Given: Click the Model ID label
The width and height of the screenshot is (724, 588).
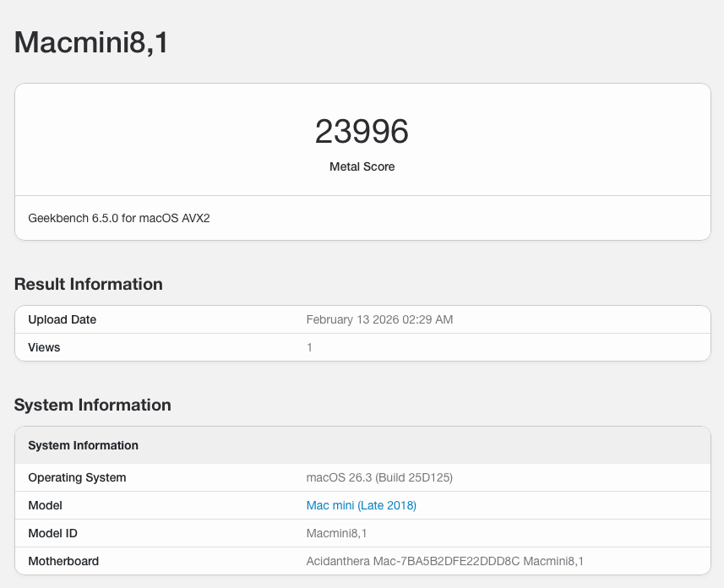Looking at the screenshot, I should coord(52,533).
